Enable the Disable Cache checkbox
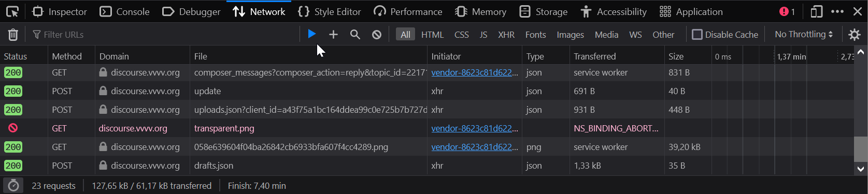The width and height of the screenshot is (868, 194). [698, 34]
